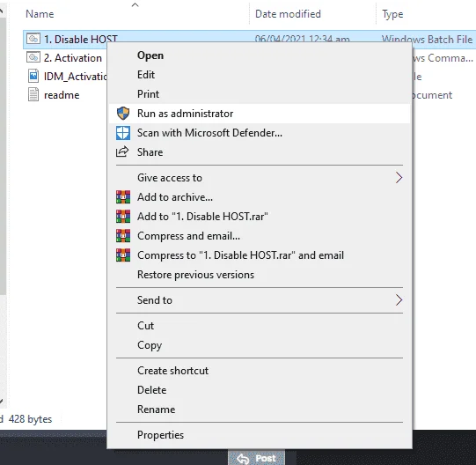
Task: Click the vertical scrollbar of the left pane
Action: (3, 157)
